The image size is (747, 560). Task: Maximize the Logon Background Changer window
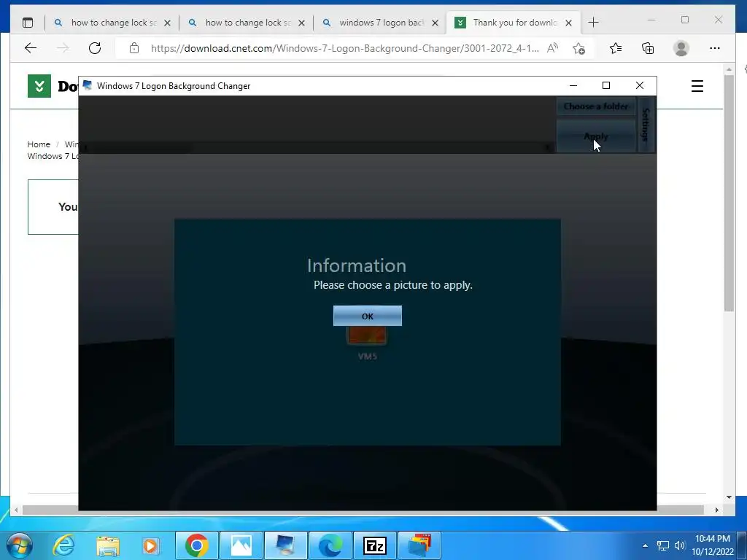(606, 86)
